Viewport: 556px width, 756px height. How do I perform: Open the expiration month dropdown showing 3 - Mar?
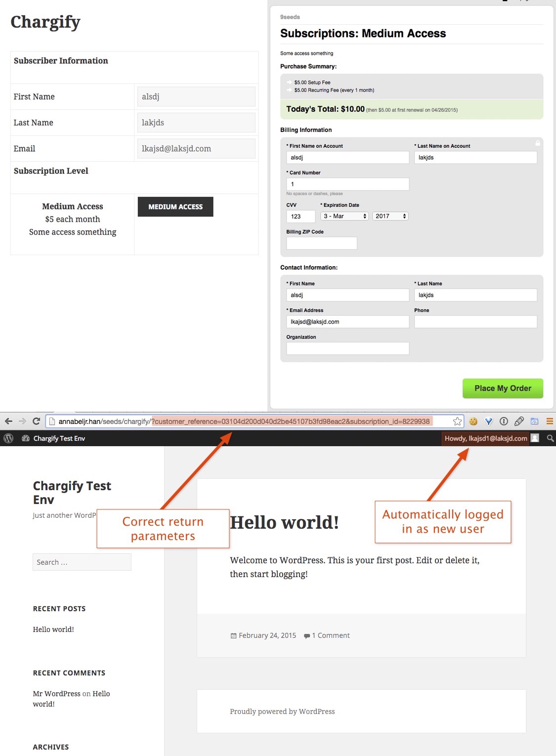344,216
